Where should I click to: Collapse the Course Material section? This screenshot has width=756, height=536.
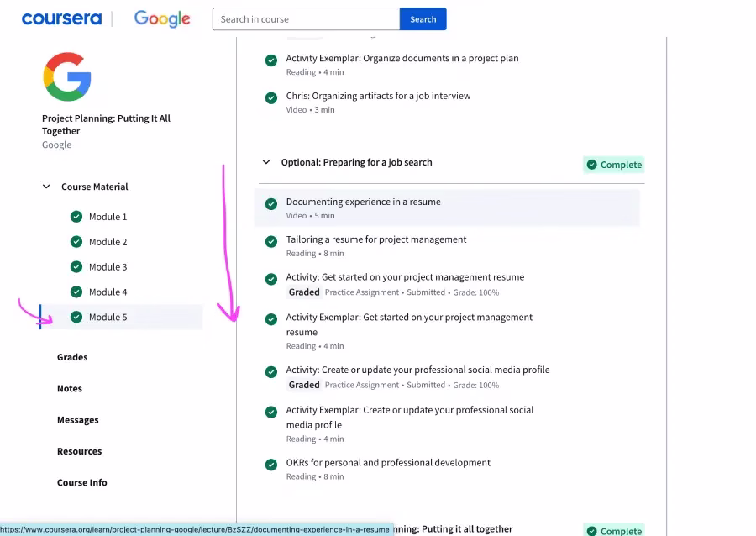click(x=46, y=187)
